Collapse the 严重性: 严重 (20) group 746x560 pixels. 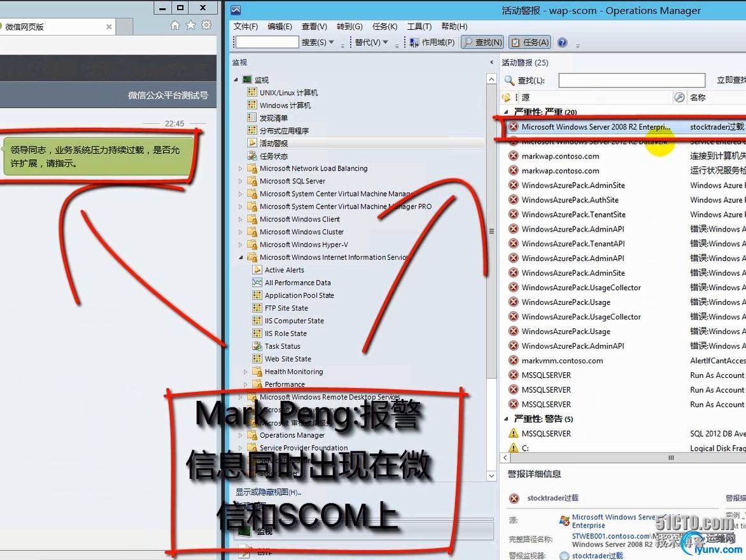click(506, 112)
